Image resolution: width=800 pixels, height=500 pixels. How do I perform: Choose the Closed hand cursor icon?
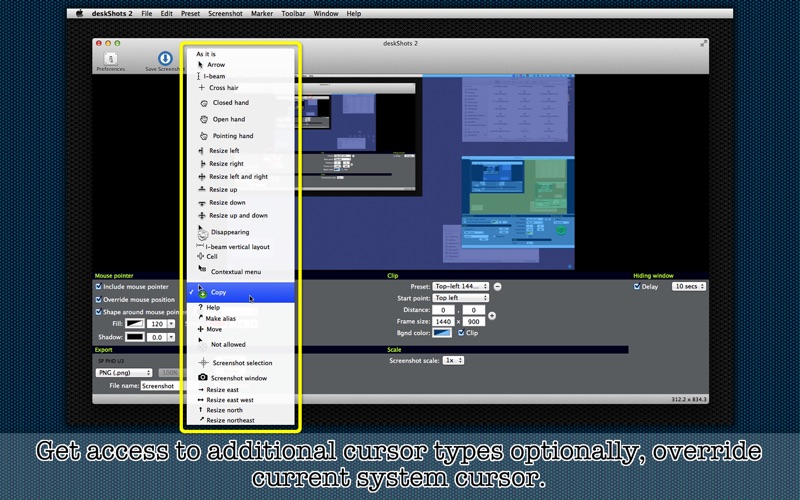pyautogui.click(x=204, y=103)
